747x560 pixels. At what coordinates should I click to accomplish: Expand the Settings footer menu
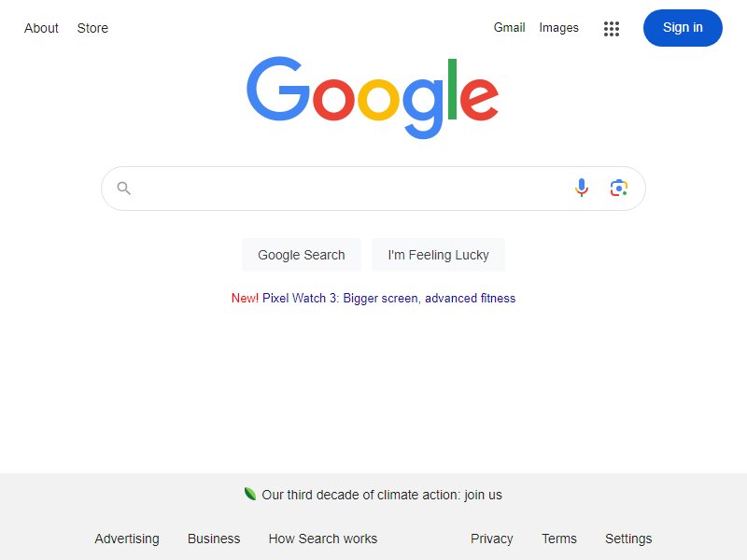tap(628, 539)
